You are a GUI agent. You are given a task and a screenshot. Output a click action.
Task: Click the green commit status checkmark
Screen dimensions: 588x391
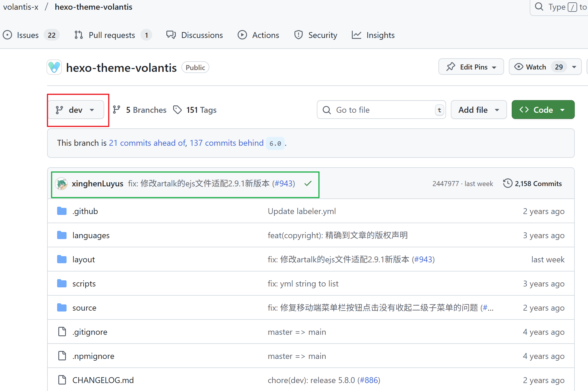point(308,183)
